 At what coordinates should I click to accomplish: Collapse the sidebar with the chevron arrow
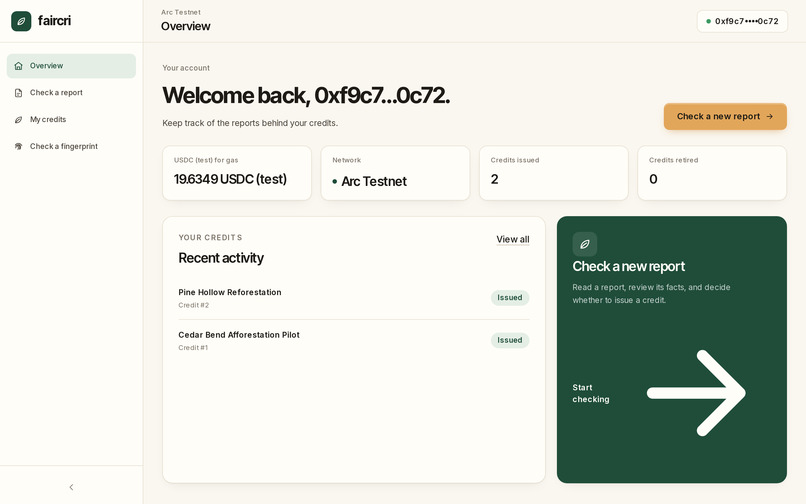(x=71, y=487)
